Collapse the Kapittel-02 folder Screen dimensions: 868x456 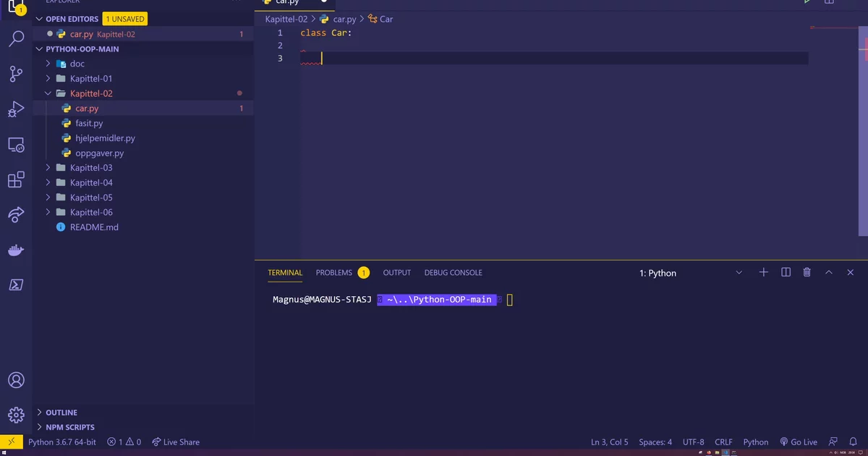point(91,93)
